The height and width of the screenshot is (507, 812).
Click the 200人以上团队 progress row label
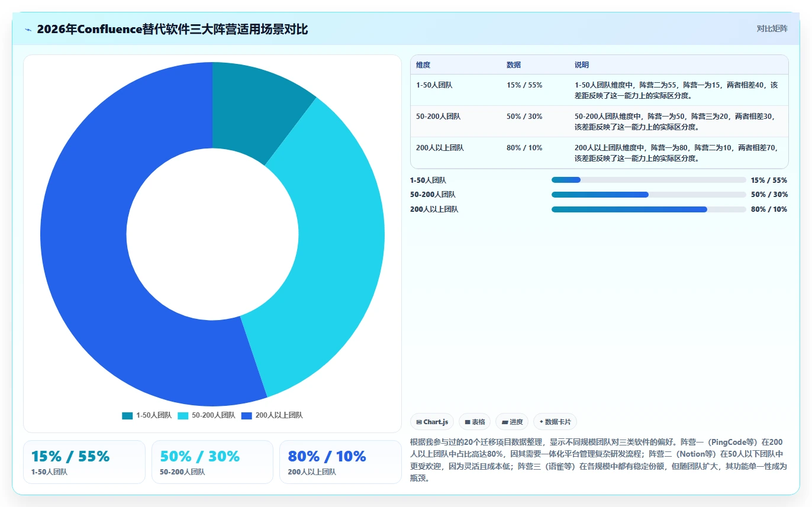434,209
